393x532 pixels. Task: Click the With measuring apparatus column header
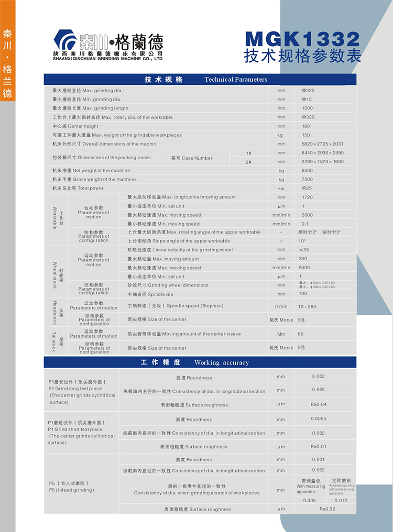tap(311, 485)
